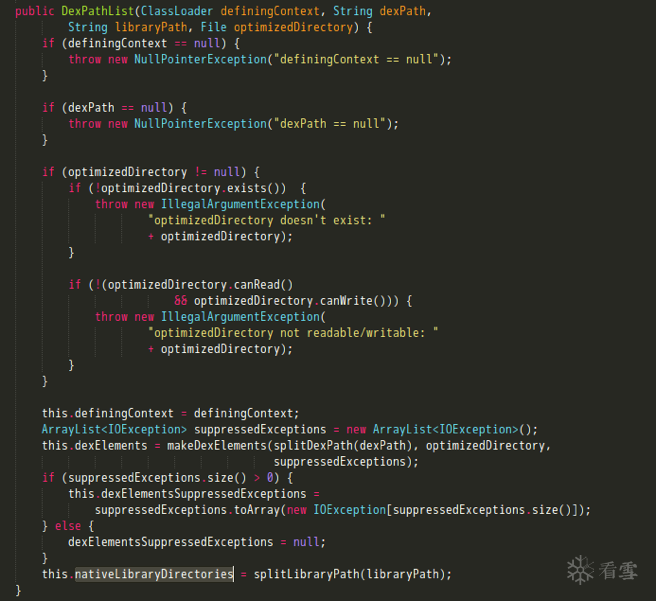This screenshot has height=601, width=656.
Task: Click 'suppressedExceptions.size() > 0' condition
Action: pos(171,478)
